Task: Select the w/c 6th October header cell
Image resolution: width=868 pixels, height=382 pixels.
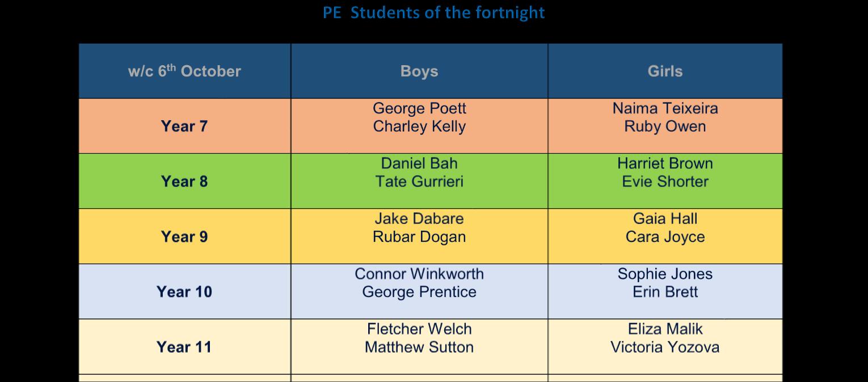Action: pyautogui.click(x=184, y=71)
